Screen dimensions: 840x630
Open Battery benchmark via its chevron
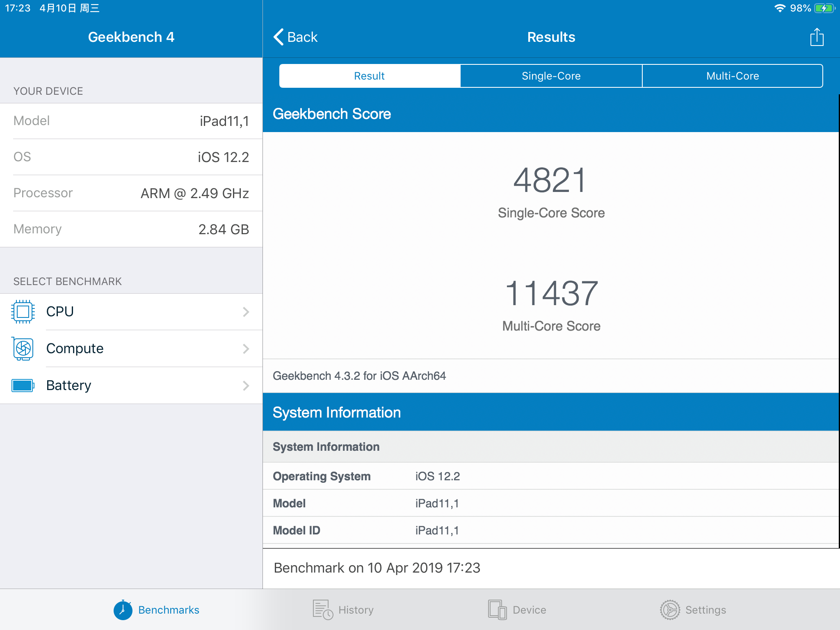pos(246,386)
